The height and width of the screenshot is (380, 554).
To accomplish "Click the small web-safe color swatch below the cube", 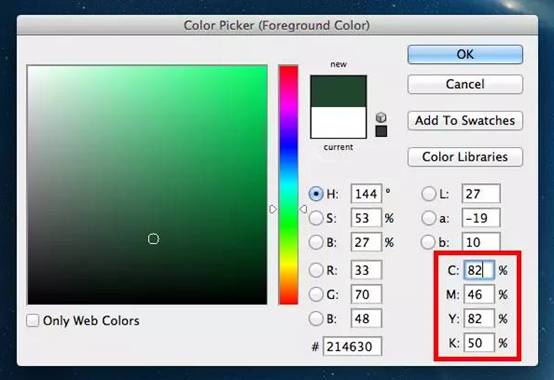I will point(381,131).
